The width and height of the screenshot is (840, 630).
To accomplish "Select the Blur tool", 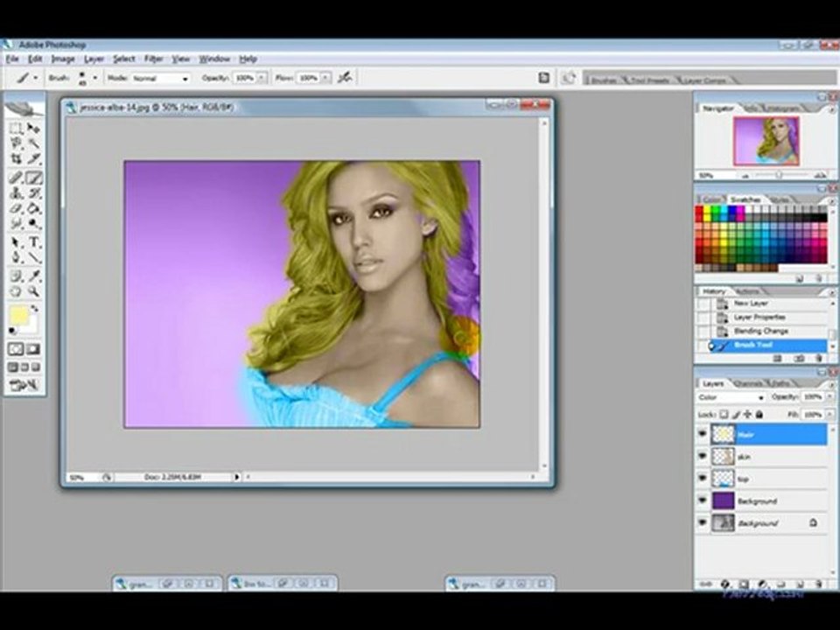I will coord(16,223).
